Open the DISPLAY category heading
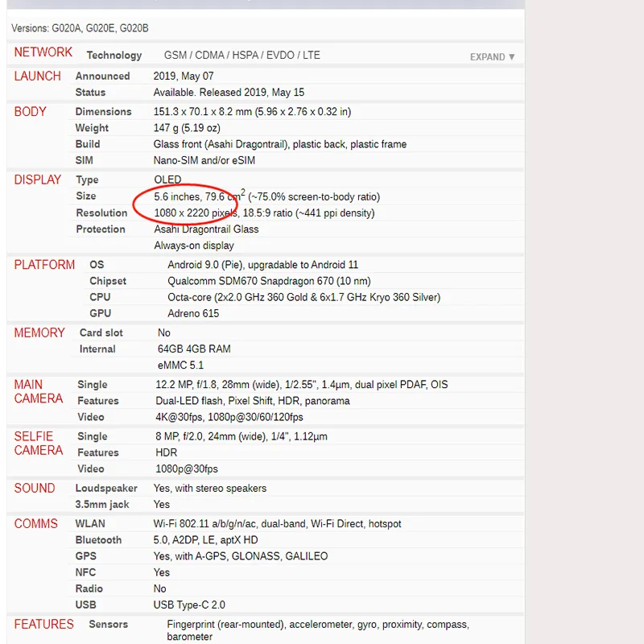This screenshot has height=644, width=644. tap(37, 180)
